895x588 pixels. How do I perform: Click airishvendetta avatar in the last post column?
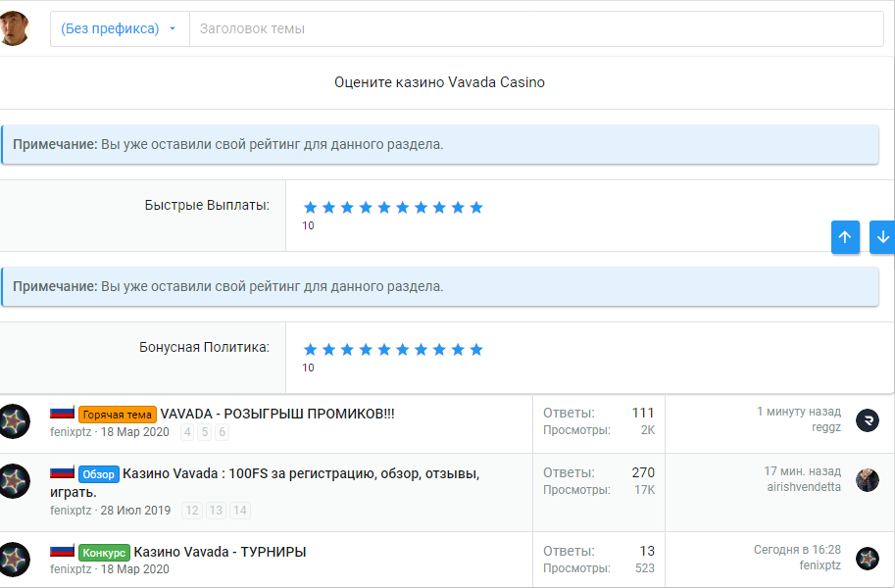pos(867,480)
